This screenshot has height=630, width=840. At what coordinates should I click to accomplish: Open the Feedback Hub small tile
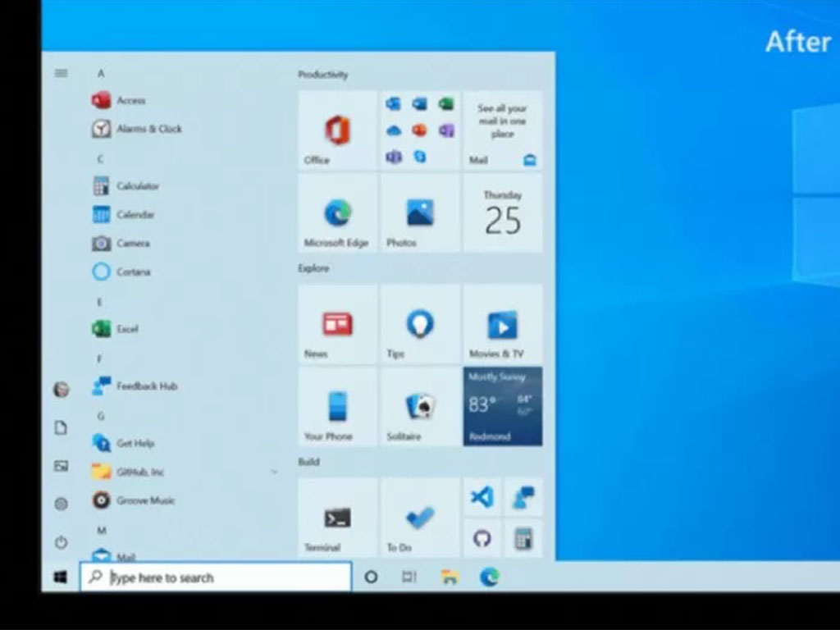523,497
